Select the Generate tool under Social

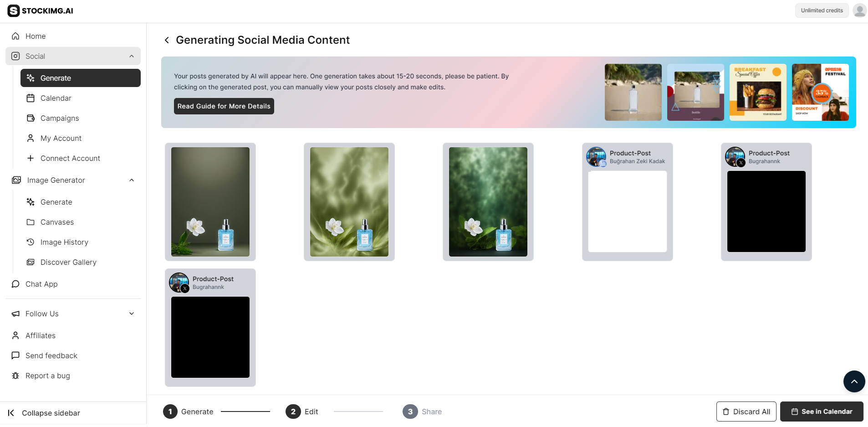[55, 78]
